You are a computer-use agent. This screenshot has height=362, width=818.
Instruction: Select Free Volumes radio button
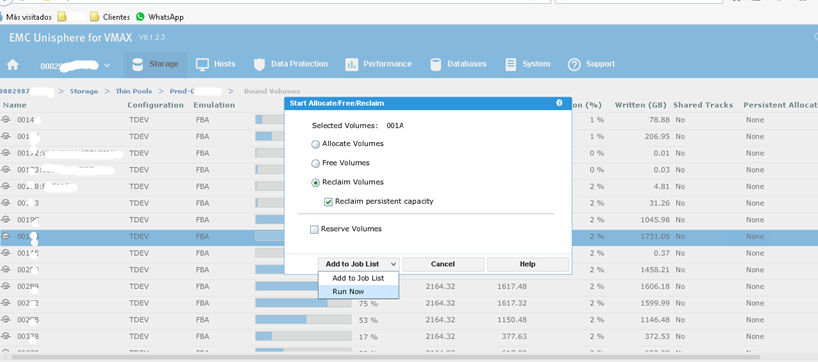(315, 164)
